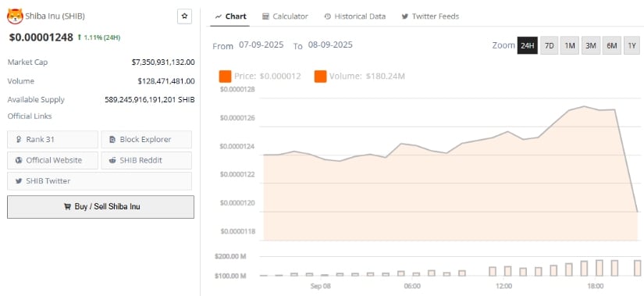Click the Twitter icon in Twitter Feeds tab
This screenshot has width=644, height=296.
(x=405, y=16)
